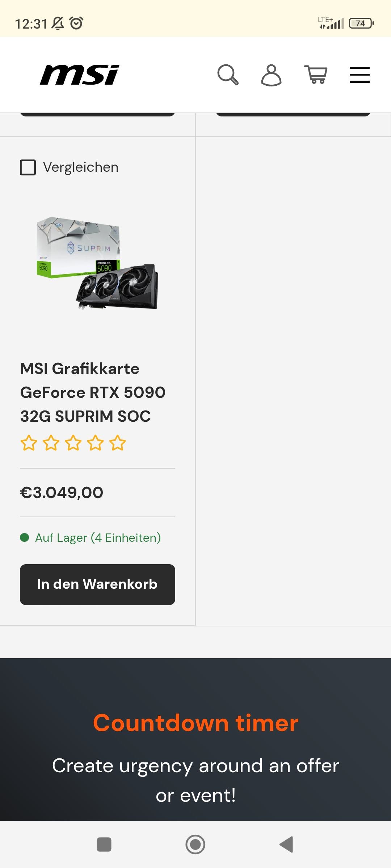This screenshot has width=391, height=868.
Task: Open Android recent apps square
Action: (104, 844)
